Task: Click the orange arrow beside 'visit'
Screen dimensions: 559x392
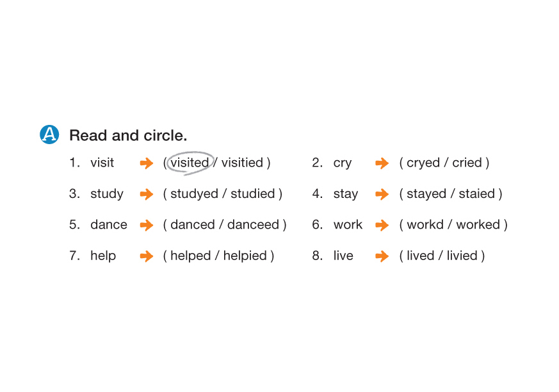Action: (x=147, y=163)
